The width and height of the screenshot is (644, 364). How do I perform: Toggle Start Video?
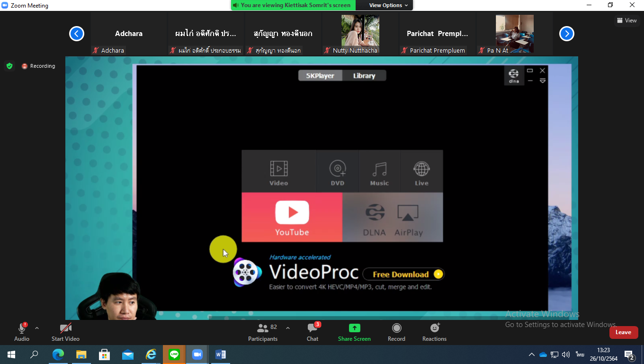click(65, 332)
